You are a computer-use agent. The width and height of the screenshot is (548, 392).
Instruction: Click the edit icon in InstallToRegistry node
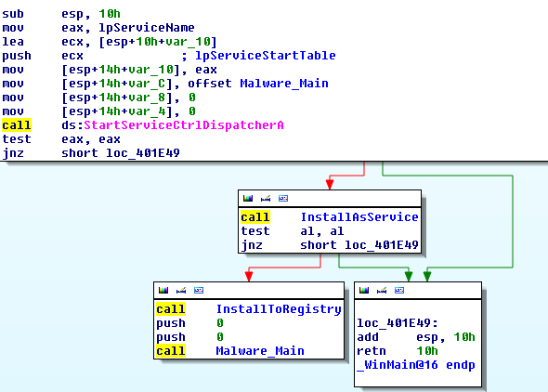click(x=181, y=291)
